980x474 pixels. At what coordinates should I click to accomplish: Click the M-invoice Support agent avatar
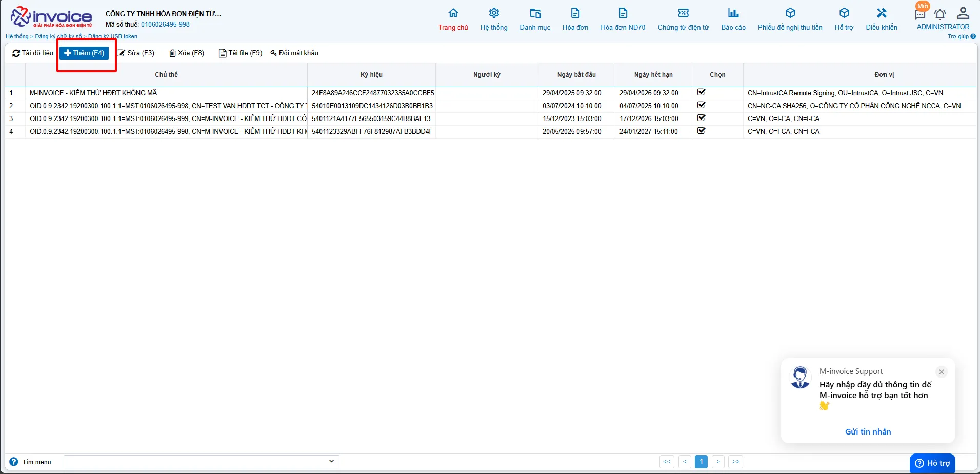click(x=800, y=378)
